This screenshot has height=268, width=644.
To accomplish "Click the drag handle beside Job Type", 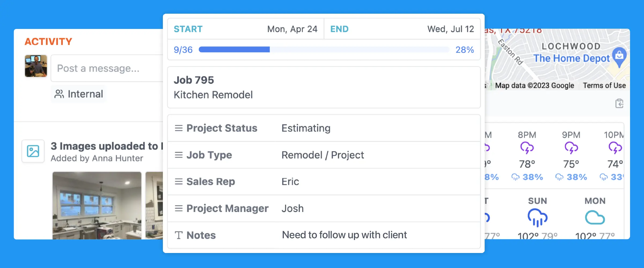I will [178, 155].
